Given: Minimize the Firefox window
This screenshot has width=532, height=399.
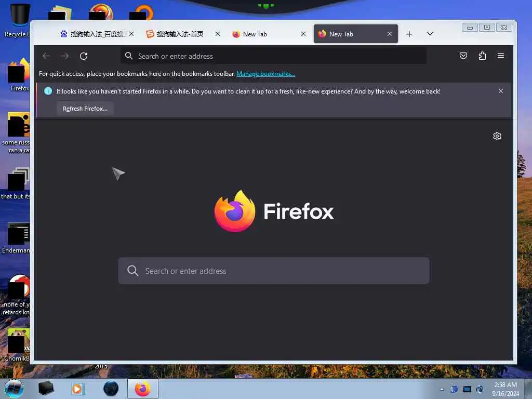Looking at the screenshot, I should pyautogui.click(x=470, y=28).
